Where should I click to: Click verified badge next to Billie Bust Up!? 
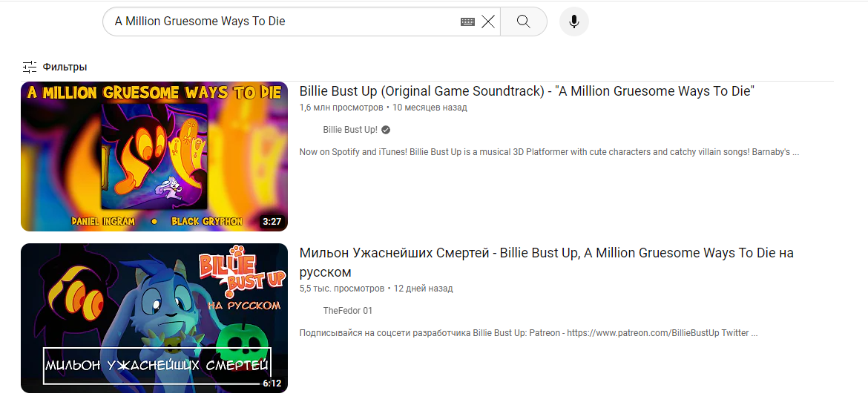[x=386, y=130]
